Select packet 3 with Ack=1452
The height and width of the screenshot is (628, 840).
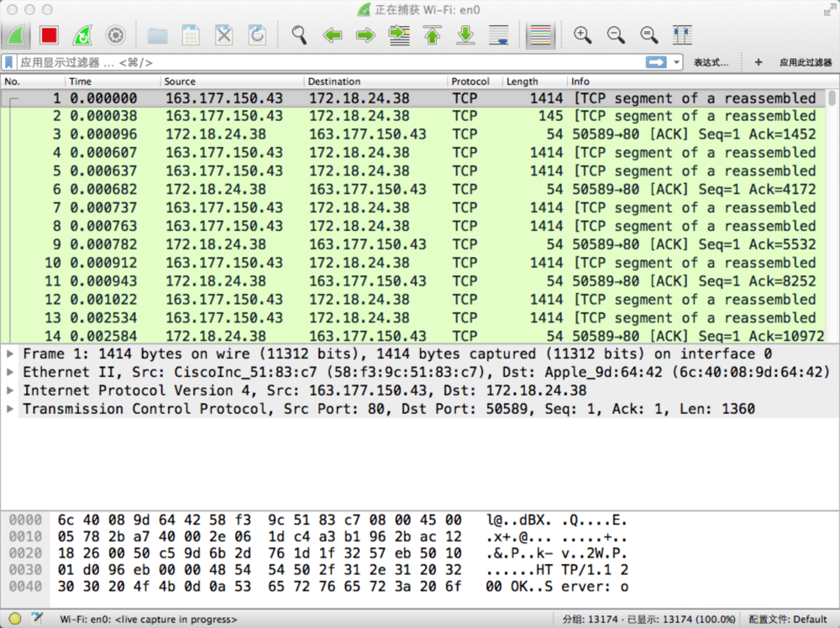pyautogui.click(x=414, y=134)
